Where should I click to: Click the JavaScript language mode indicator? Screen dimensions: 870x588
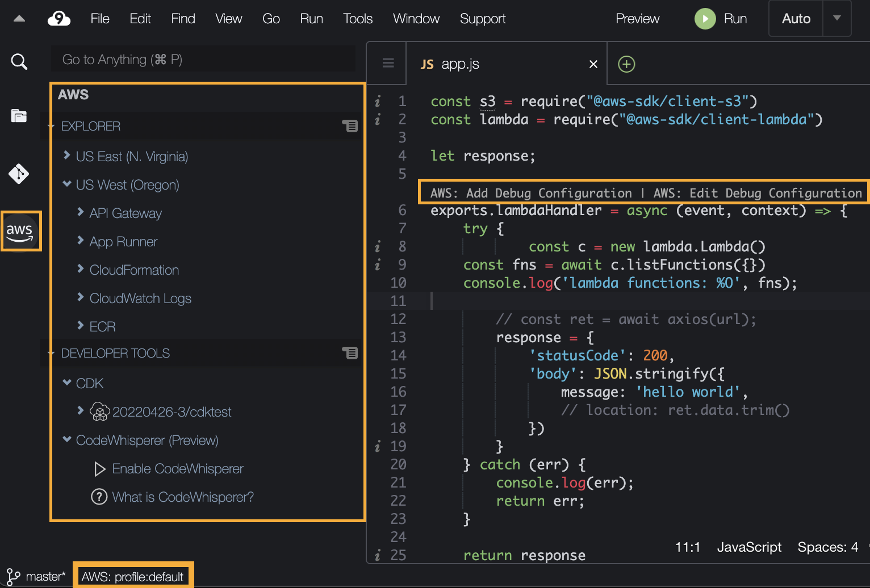[749, 547]
